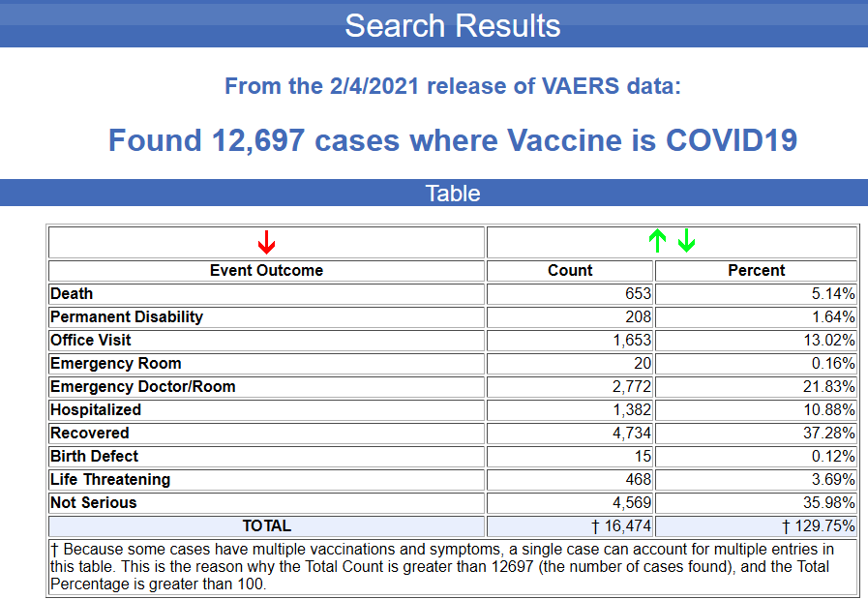Viewport: 868px width, 599px height.
Task: Select the Birth Defect row label
Action: pyautogui.click(x=95, y=457)
